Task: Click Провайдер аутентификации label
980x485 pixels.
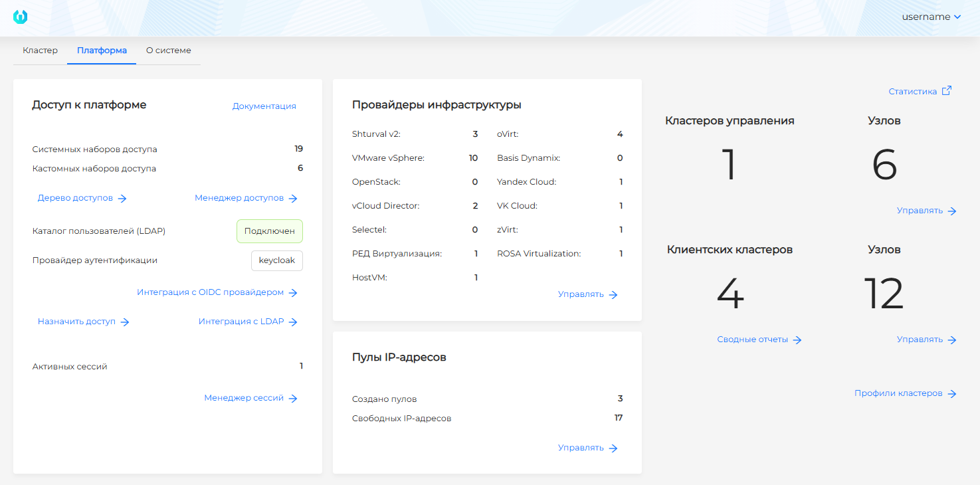Action: [95, 260]
